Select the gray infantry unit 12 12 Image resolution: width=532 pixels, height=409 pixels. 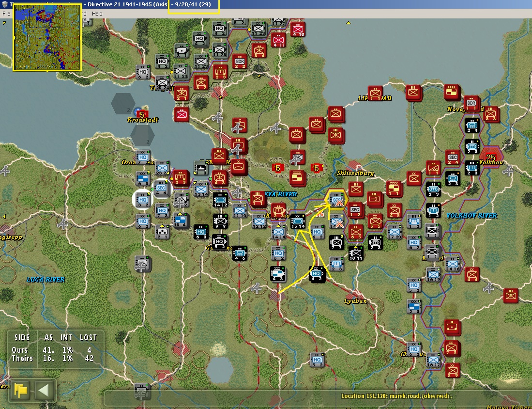tap(259, 221)
